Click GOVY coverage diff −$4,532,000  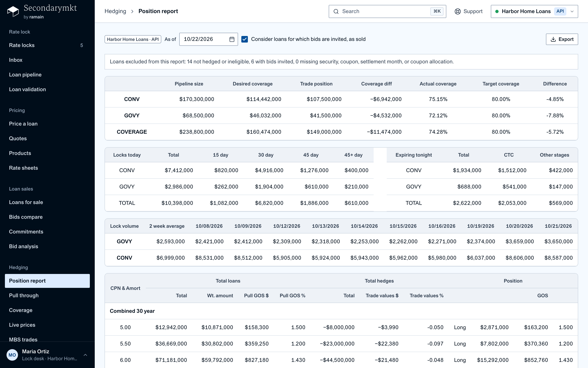tap(386, 116)
